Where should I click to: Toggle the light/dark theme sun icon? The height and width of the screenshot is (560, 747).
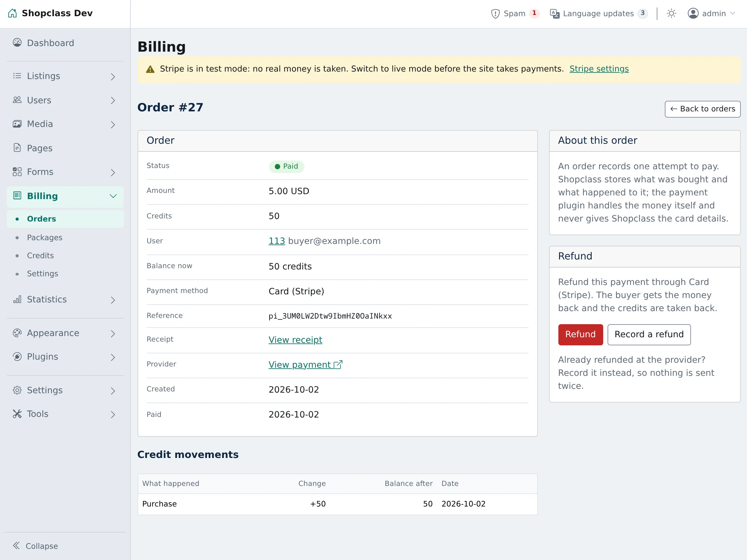(x=671, y=13)
